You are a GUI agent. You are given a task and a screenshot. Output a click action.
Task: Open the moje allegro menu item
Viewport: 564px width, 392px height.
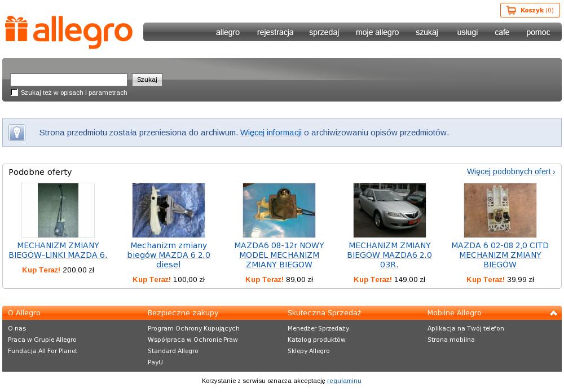click(x=377, y=32)
